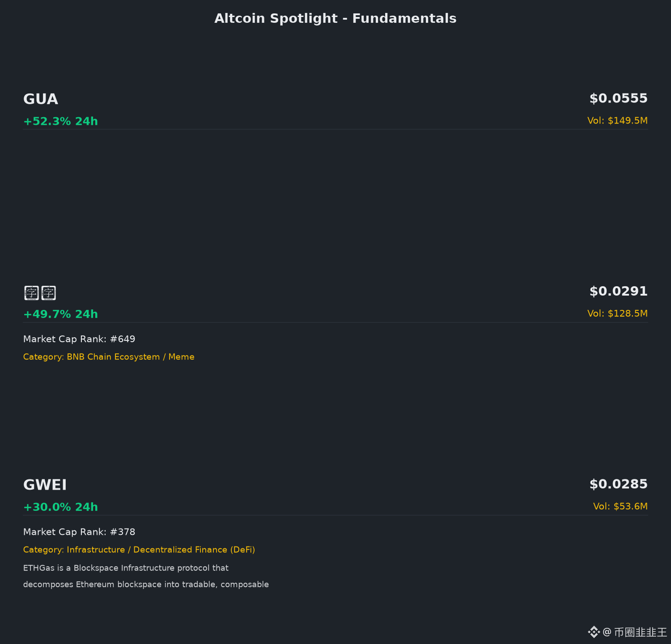
Task: Click the Altcoin Spotlight - Fundamentals title
Action: coord(335,18)
